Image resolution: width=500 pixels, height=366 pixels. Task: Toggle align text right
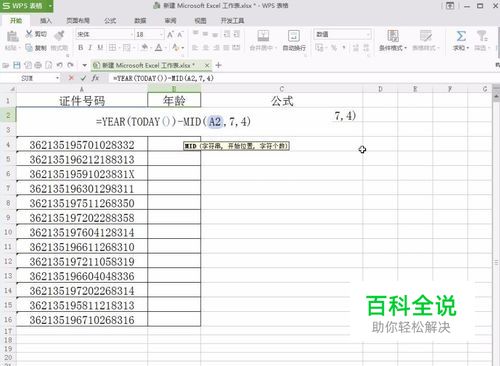pos(216,48)
